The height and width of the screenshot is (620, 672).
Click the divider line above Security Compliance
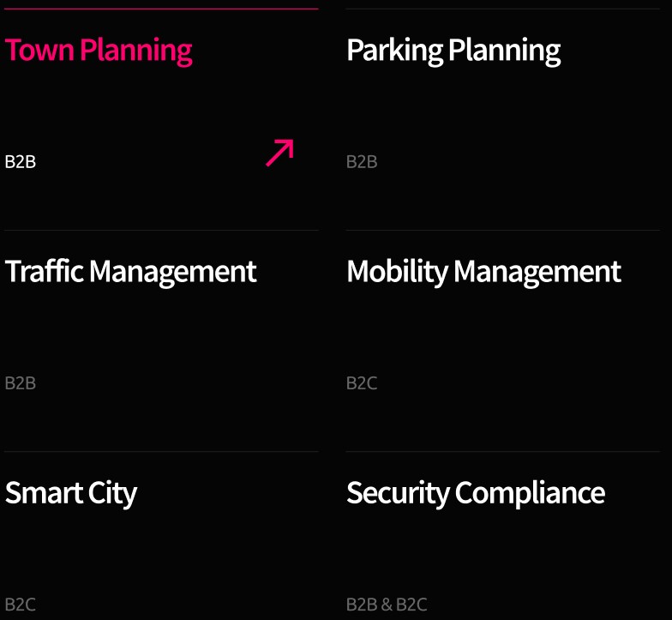coord(502,451)
